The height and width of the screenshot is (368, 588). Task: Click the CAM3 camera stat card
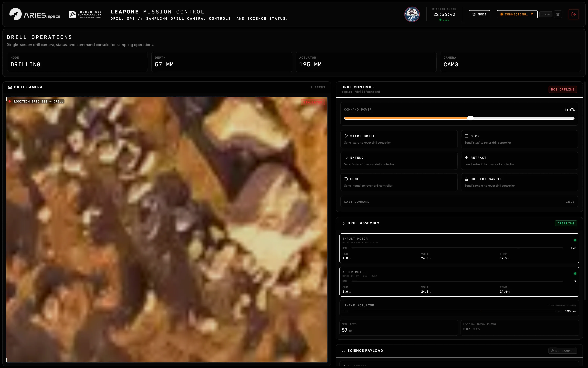pos(510,62)
